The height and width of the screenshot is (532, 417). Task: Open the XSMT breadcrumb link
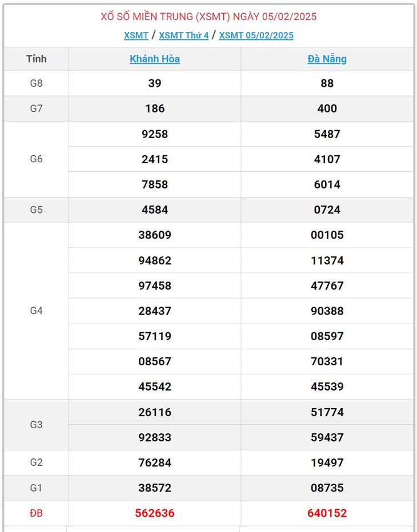coord(136,35)
